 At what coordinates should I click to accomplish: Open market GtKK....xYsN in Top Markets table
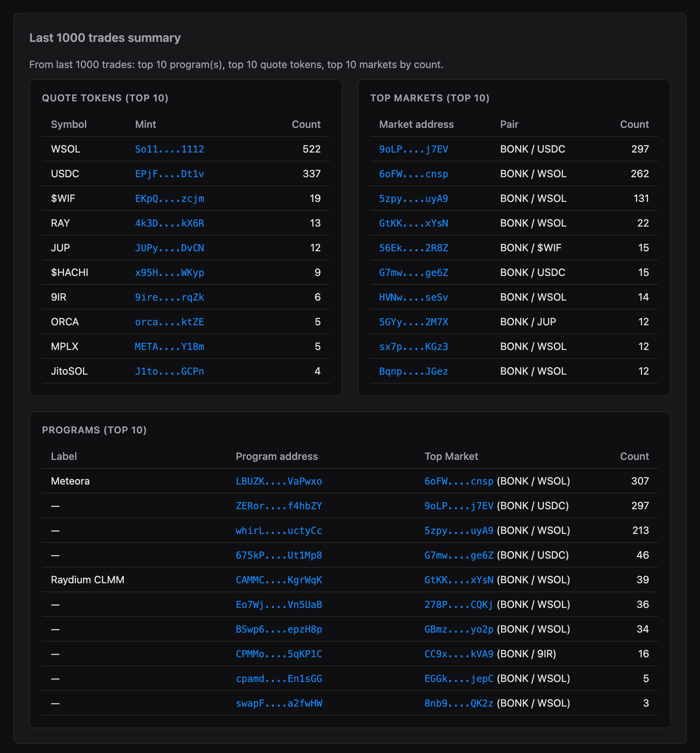pos(414,223)
